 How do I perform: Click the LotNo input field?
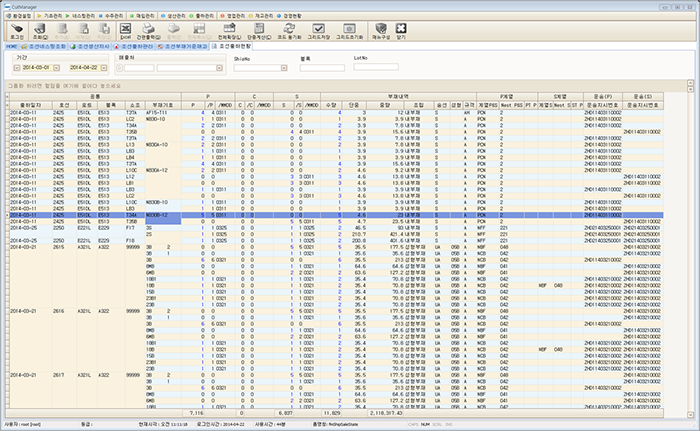click(376, 67)
